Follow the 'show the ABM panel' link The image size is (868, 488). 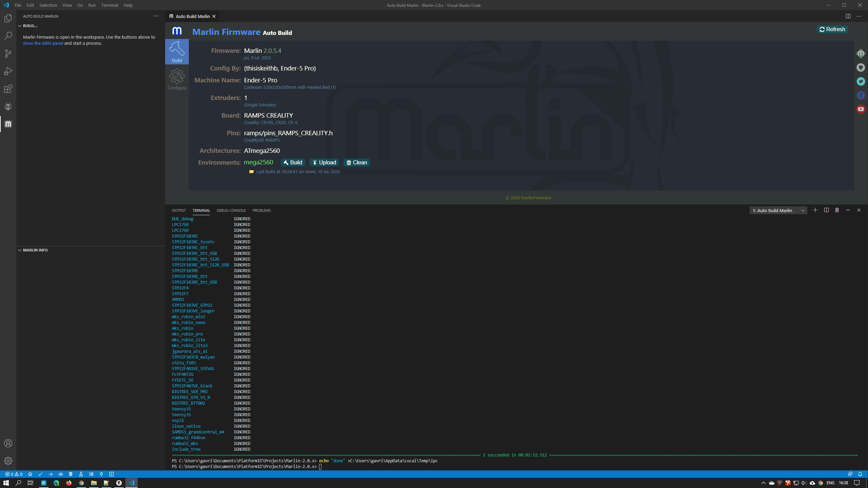(x=43, y=43)
